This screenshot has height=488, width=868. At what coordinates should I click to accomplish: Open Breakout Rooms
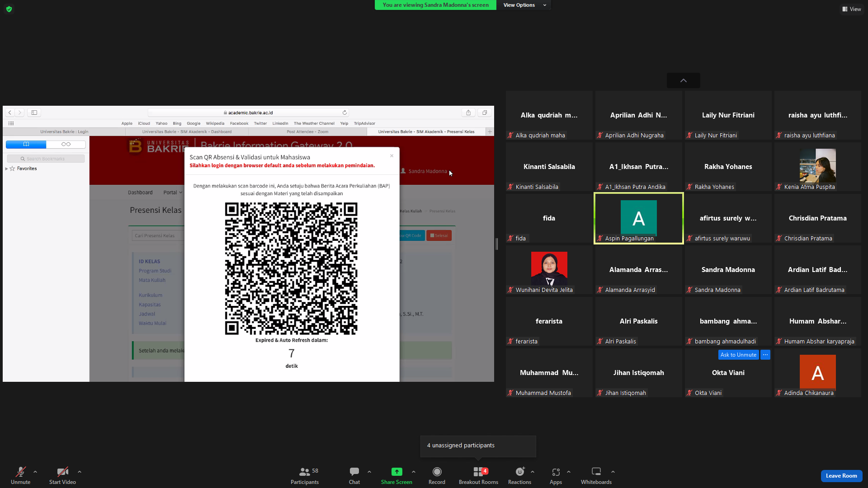click(478, 475)
